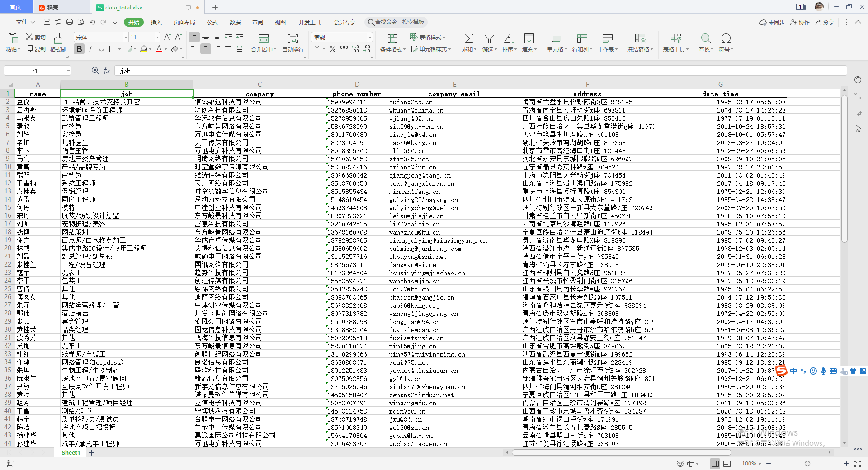The image size is (868, 470).
Task: Click the 条件格式 (Conditional Formatting) icon
Action: click(392, 43)
